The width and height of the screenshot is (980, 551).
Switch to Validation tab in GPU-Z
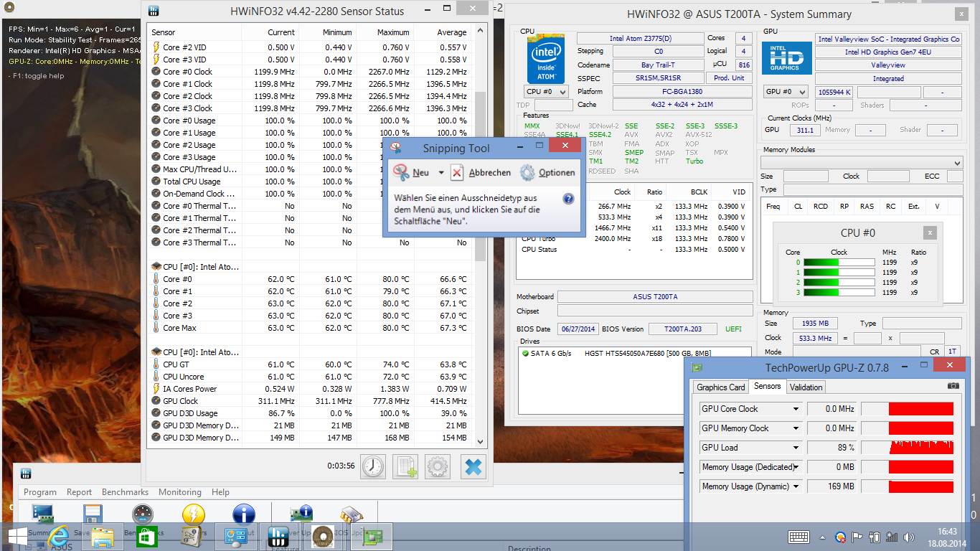806,387
